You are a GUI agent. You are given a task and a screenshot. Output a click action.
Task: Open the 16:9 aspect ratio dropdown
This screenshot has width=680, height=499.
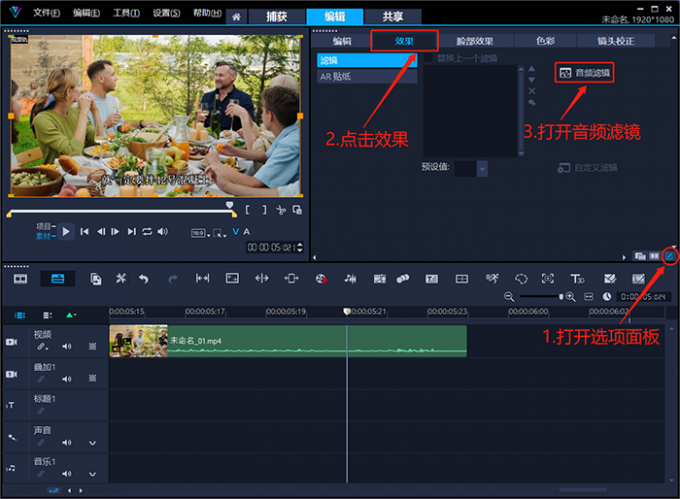click(x=200, y=233)
